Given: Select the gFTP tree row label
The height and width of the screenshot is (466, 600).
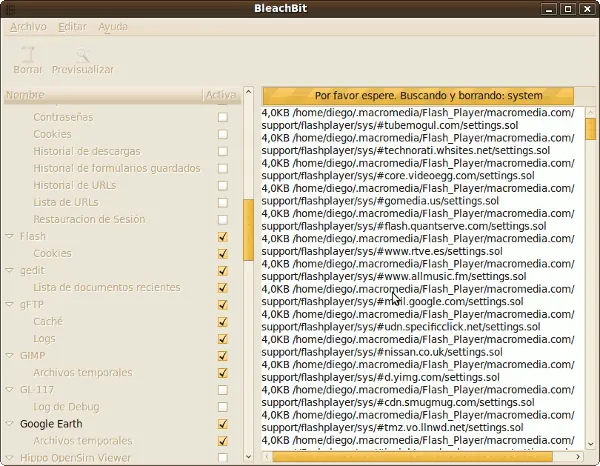Looking at the screenshot, I should 32,305.
